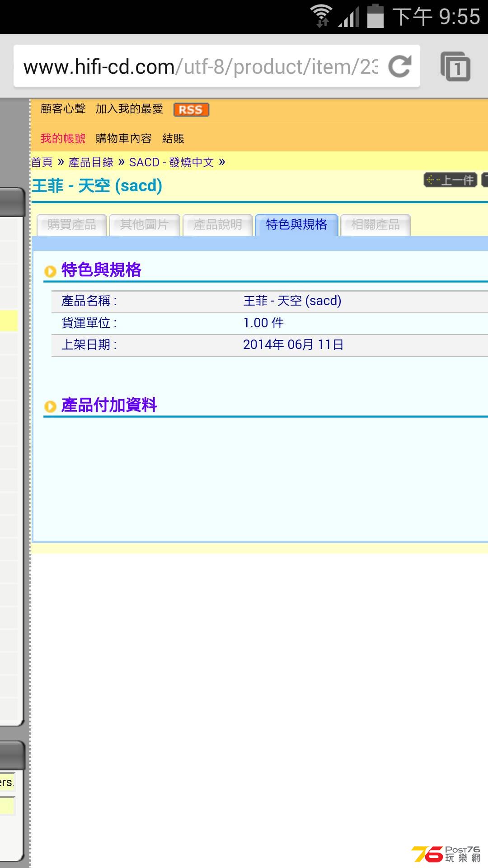This screenshot has width=488, height=868.
Task: Tap the Wi-Fi status icon
Action: [321, 16]
